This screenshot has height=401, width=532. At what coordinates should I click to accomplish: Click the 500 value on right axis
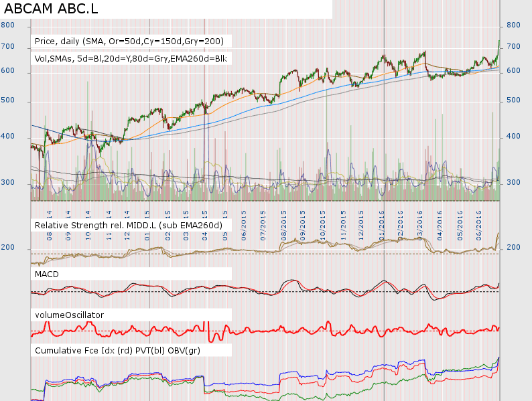[x=513, y=100]
